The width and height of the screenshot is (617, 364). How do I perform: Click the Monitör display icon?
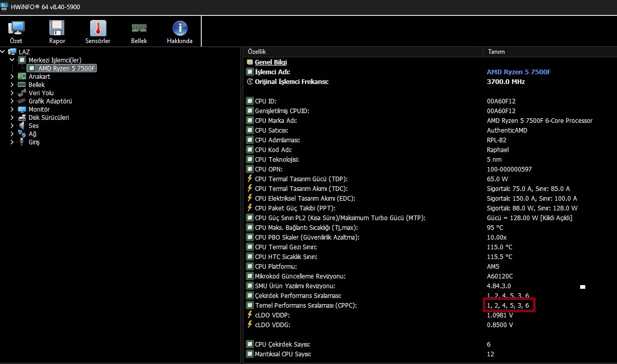click(x=22, y=109)
